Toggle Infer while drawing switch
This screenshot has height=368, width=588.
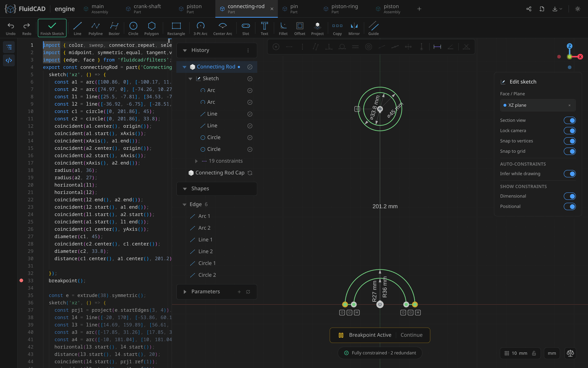570,174
